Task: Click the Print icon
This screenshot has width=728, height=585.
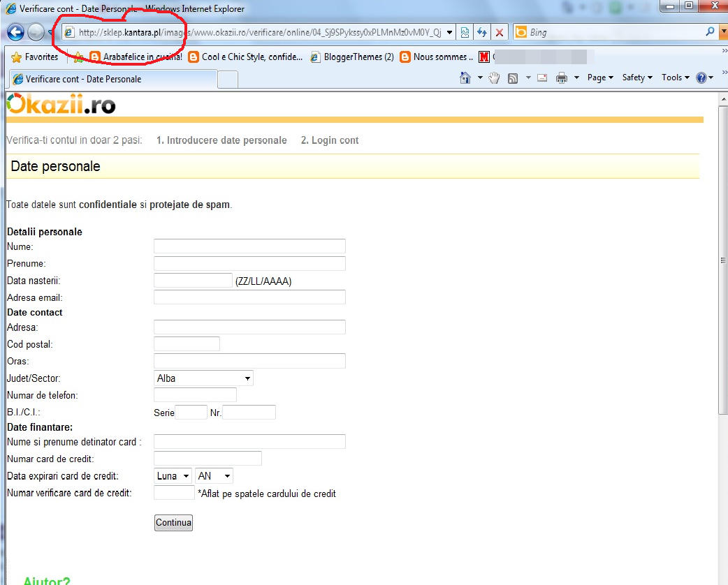Action: click(562, 77)
